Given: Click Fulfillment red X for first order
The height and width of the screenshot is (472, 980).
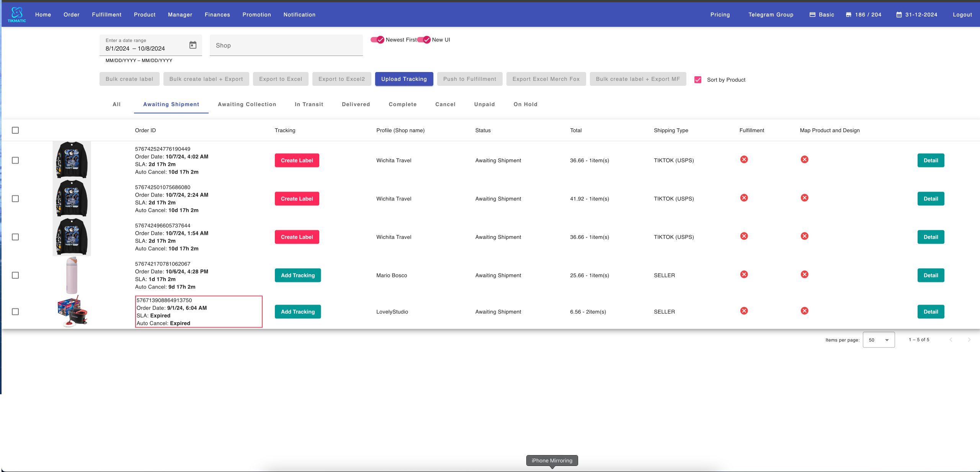Looking at the screenshot, I should 744,160.
